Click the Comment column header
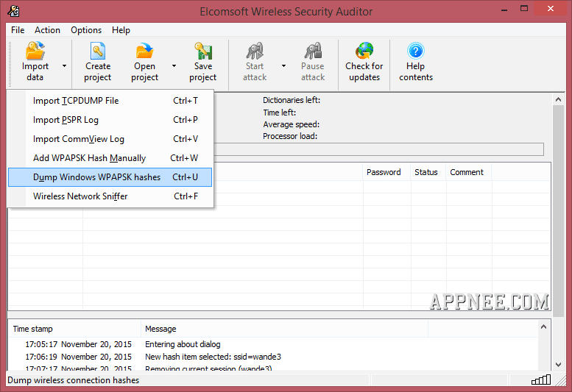 (469, 172)
